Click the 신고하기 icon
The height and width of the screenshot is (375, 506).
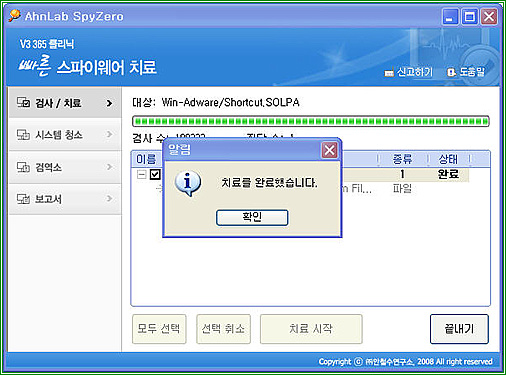pos(389,73)
